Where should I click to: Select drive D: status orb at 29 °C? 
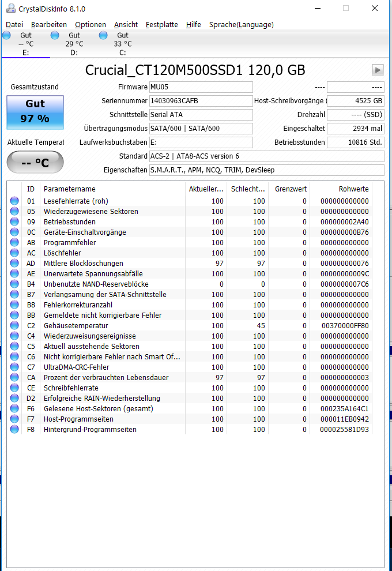(55, 35)
